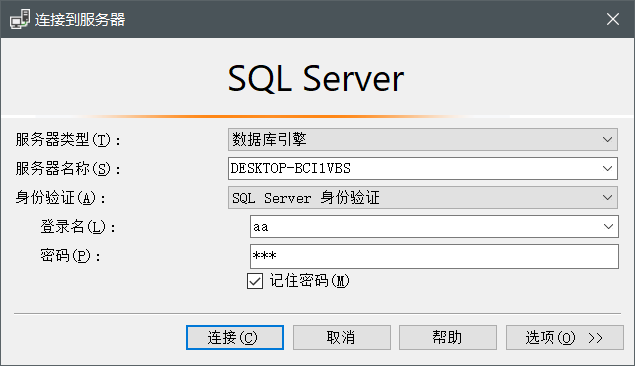
Task: Click inside the DESKTOP-BCI1VBS server name text
Action: [290, 168]
